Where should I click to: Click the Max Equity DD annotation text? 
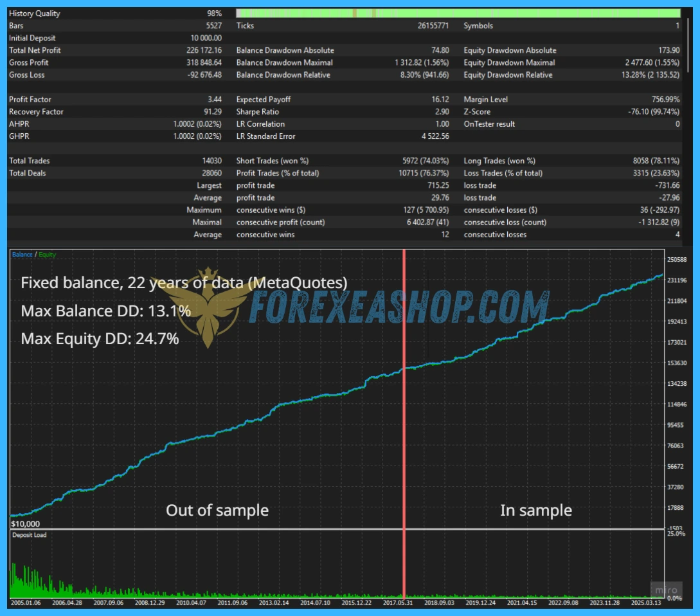click(x=100, y=339)
